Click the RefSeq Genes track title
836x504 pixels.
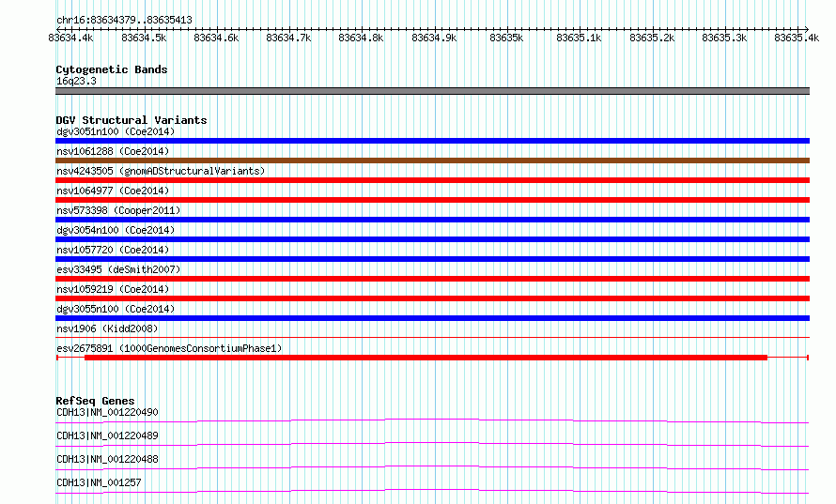pyautogui.click(x=95, y=401)
